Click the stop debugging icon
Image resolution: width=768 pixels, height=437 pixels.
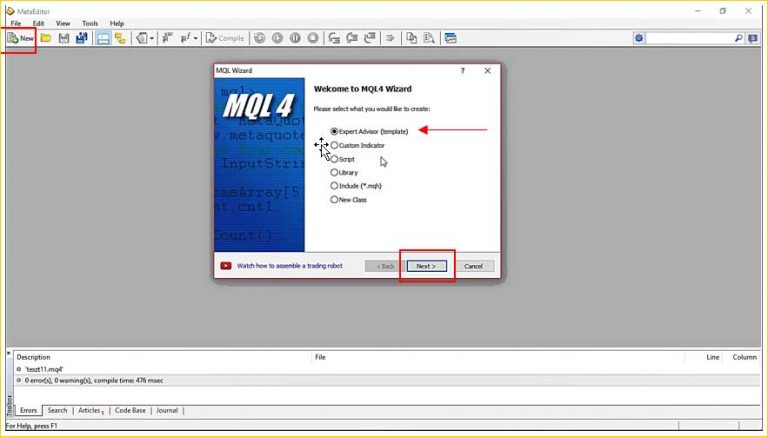[312, 38]
